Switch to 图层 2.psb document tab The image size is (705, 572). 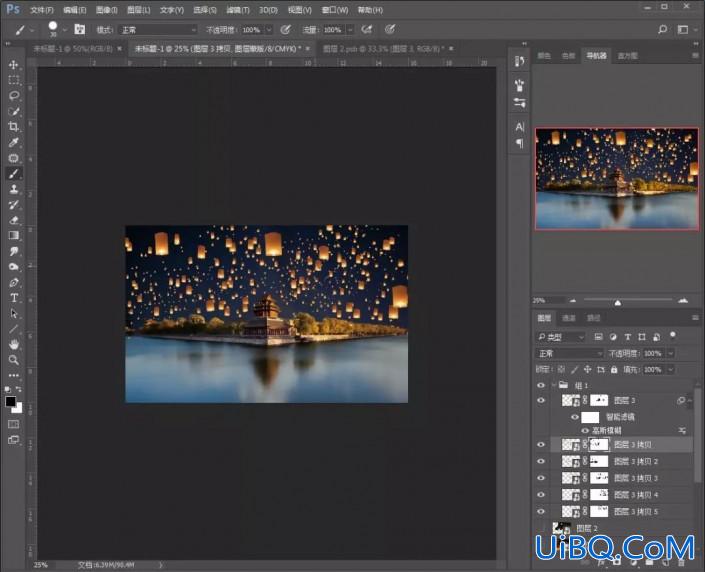point(383,49)
